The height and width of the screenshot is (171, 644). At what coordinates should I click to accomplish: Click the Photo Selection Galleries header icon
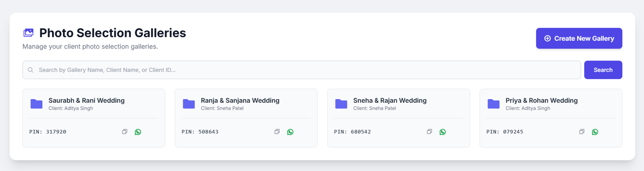coord(29,33)
